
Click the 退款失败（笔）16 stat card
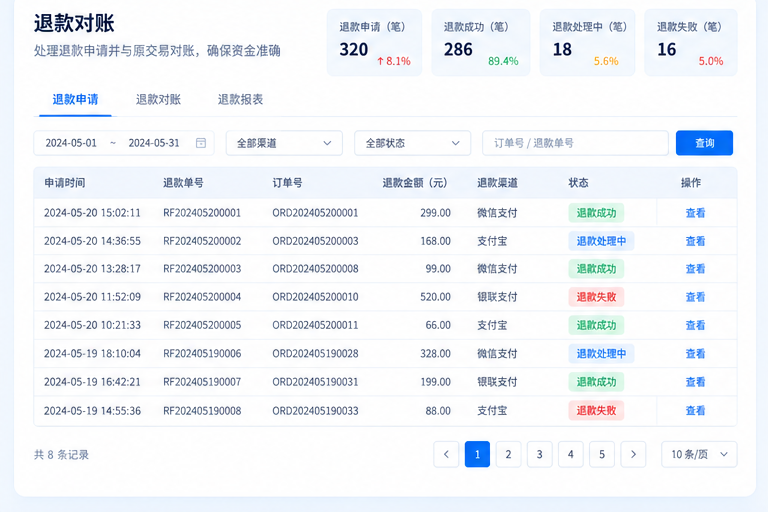(691, 43)
